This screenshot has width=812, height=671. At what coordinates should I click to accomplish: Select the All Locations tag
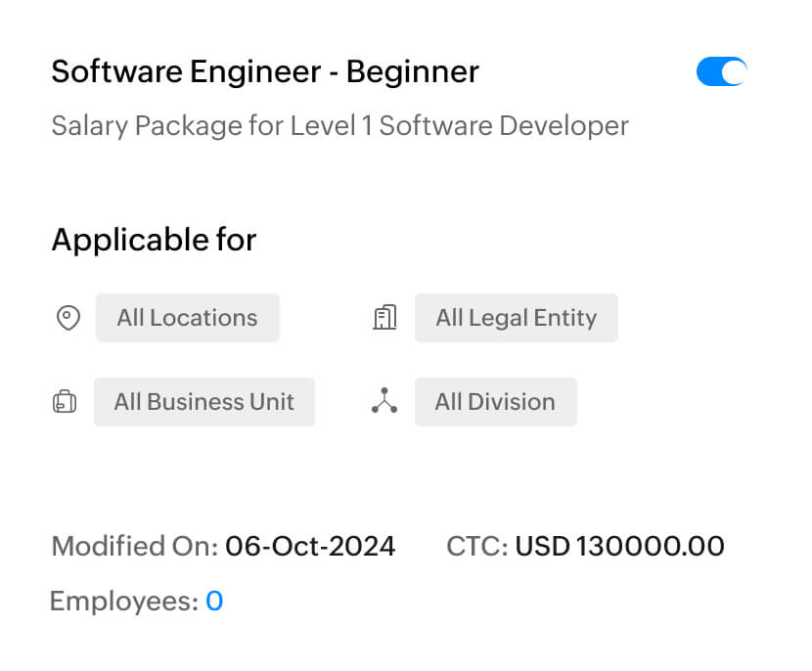pyautogui.click(x=187, y=318)
